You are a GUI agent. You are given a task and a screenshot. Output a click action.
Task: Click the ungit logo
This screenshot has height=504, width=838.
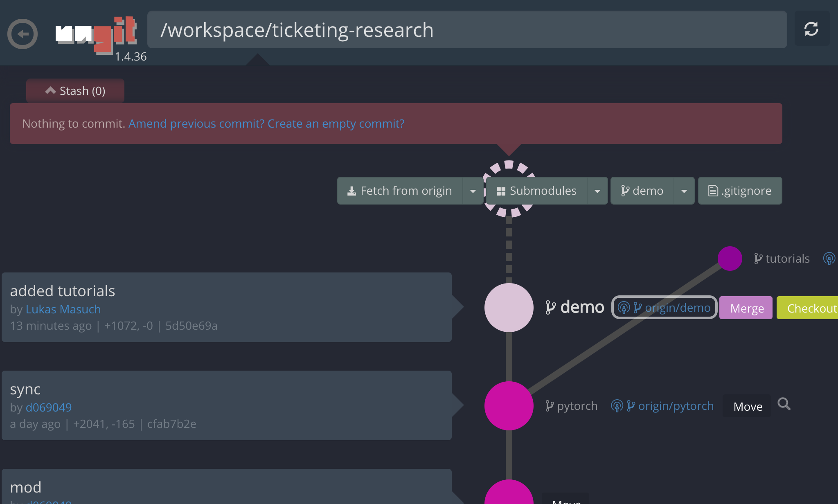click(x=96, y=34)
